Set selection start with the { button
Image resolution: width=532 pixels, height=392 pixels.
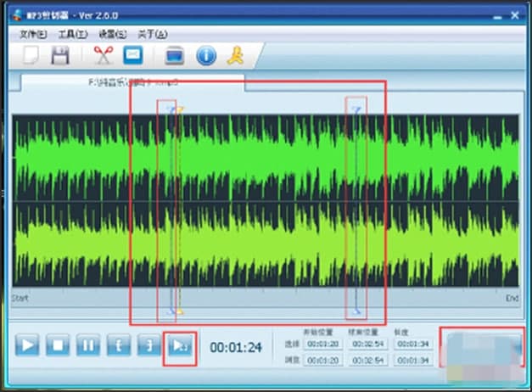119,345
